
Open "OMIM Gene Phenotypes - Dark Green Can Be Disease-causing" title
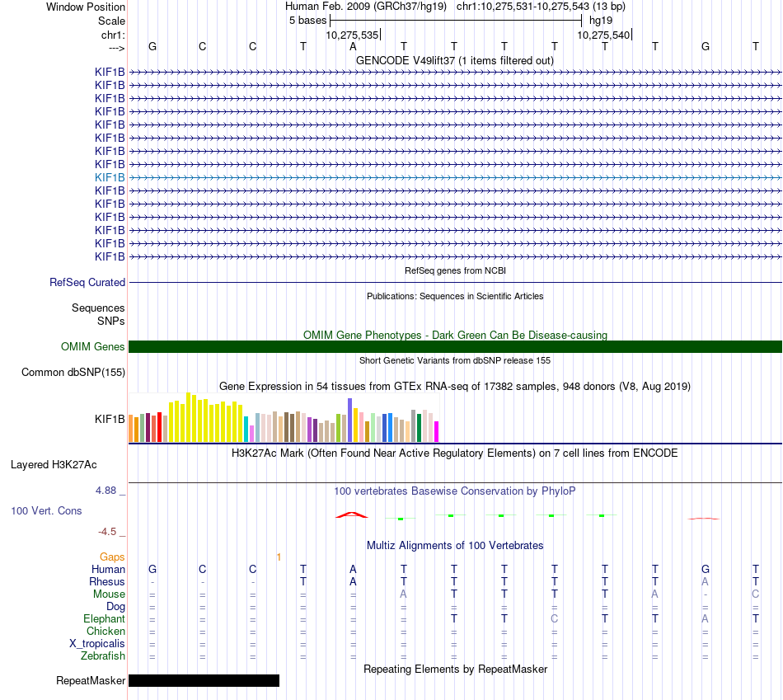click(x=455, y=335)
